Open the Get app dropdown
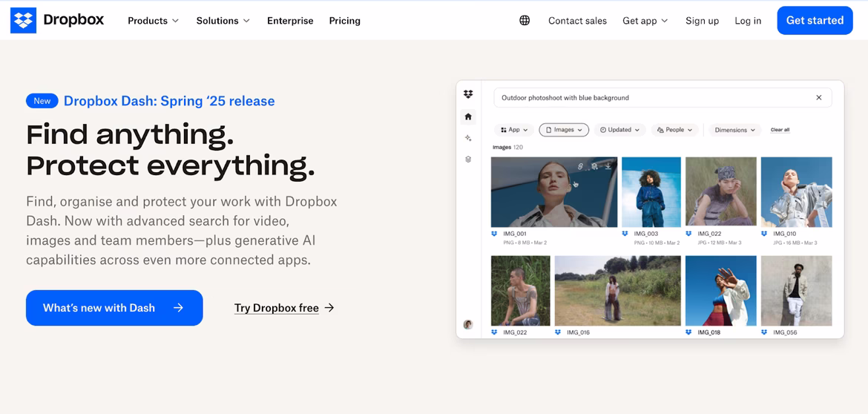The width and height of the screenshot is (868, 414). 645,21
